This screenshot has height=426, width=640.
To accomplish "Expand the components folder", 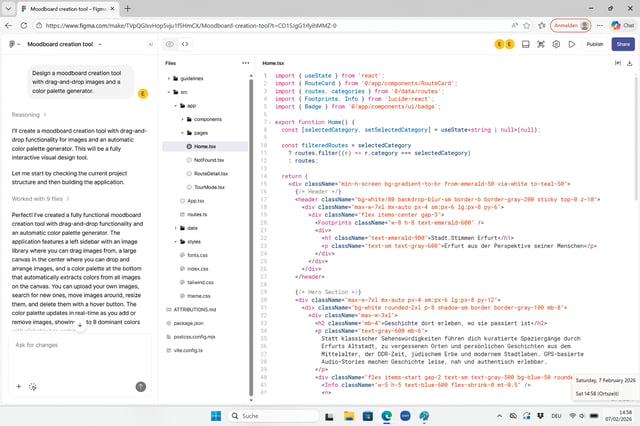I will pos(182,119).
